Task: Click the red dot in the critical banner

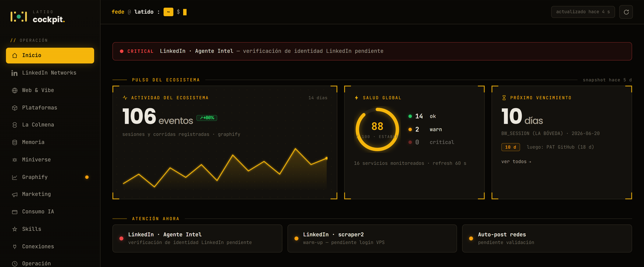Action: (121, 51)
